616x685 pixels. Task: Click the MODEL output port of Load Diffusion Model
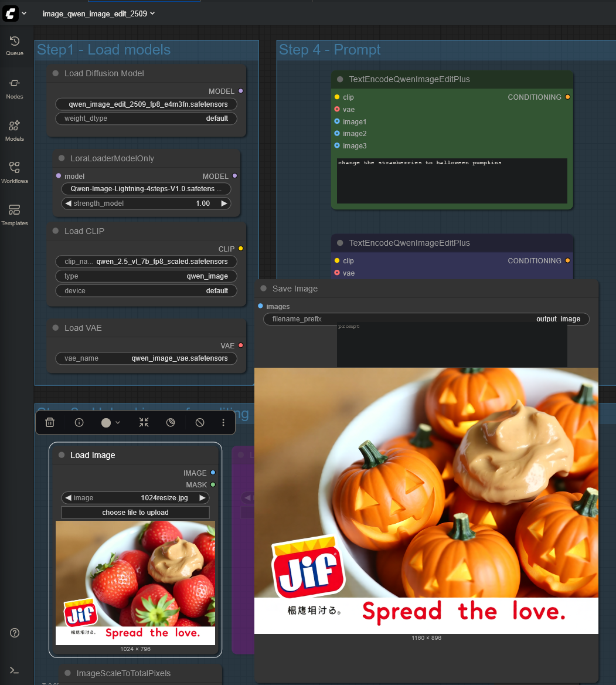[240, 91]
